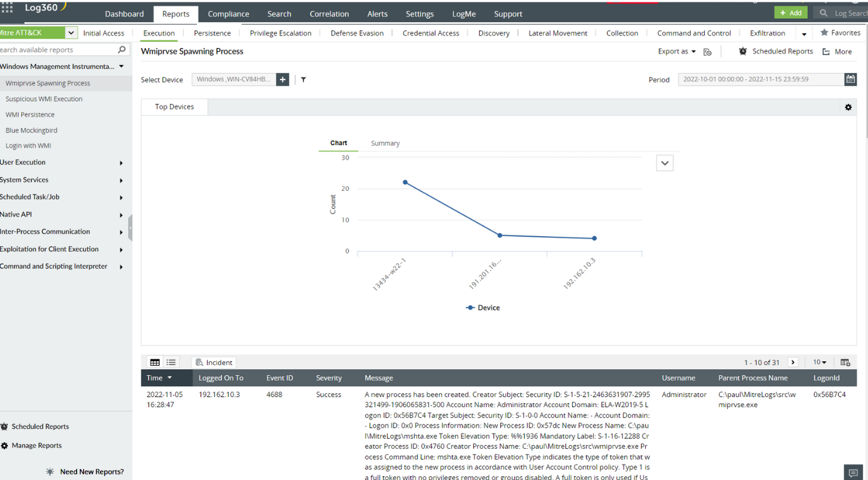
Task: Open the Dashboard tab
Action: 125,14
